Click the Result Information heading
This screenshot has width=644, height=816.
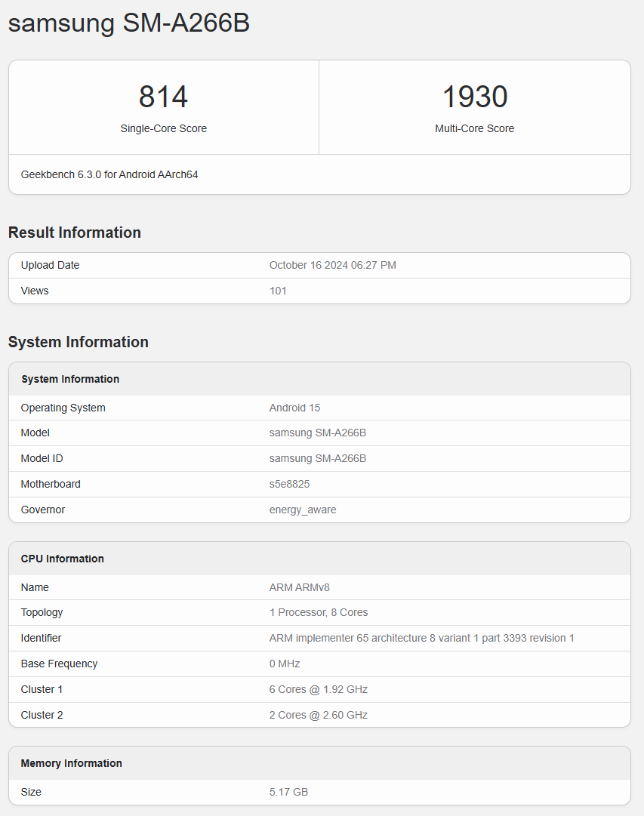point(75,232)
